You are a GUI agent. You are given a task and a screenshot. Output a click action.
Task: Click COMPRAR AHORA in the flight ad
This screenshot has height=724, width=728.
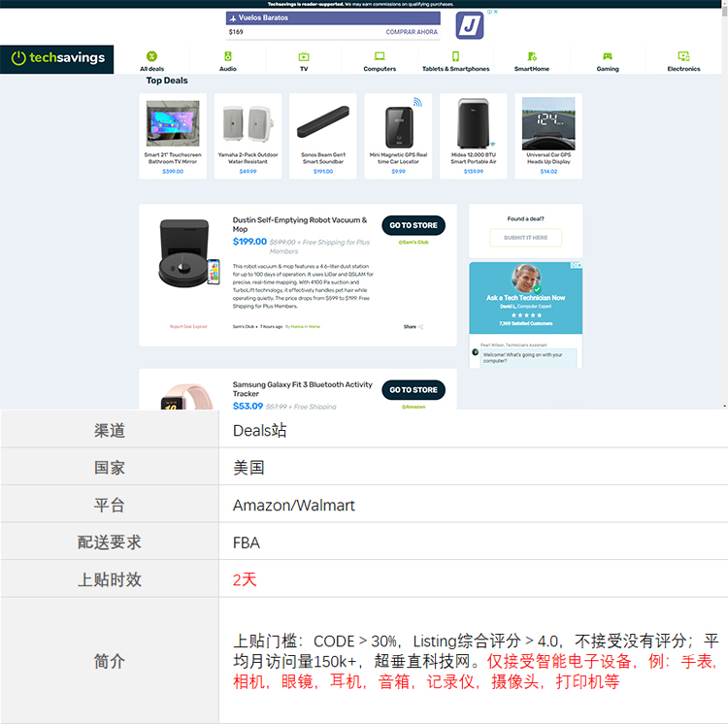pos(412,32)
